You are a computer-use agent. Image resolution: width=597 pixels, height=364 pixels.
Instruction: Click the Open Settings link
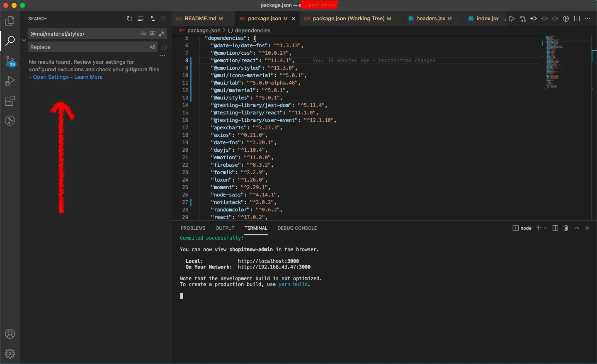(x=51, y=77)
